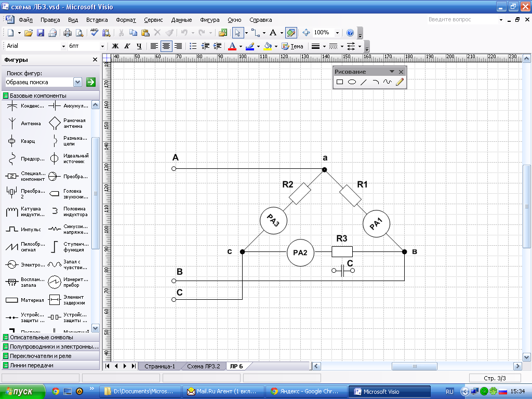This screenshot has width=532, height=399.
Task: Align text right
Action: click(178, 46)
